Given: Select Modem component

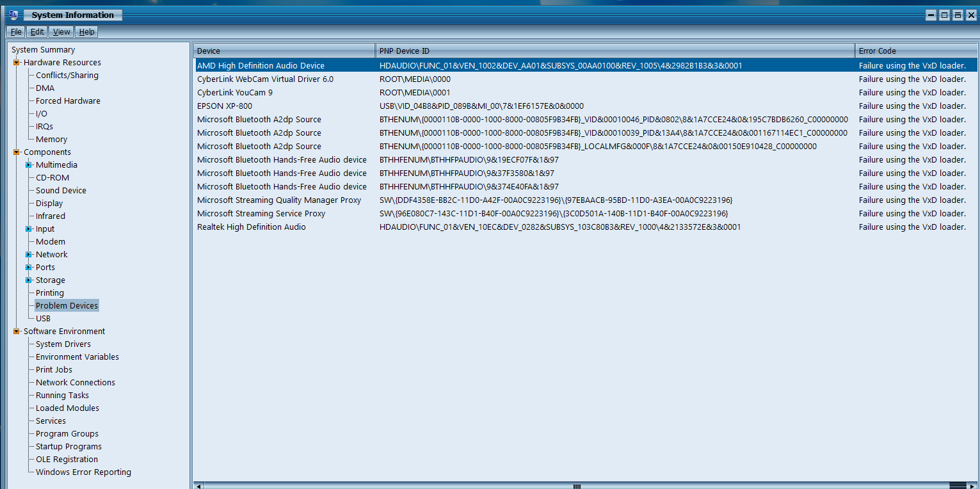Looking at the screenshot, I should (x=51, y=242).
